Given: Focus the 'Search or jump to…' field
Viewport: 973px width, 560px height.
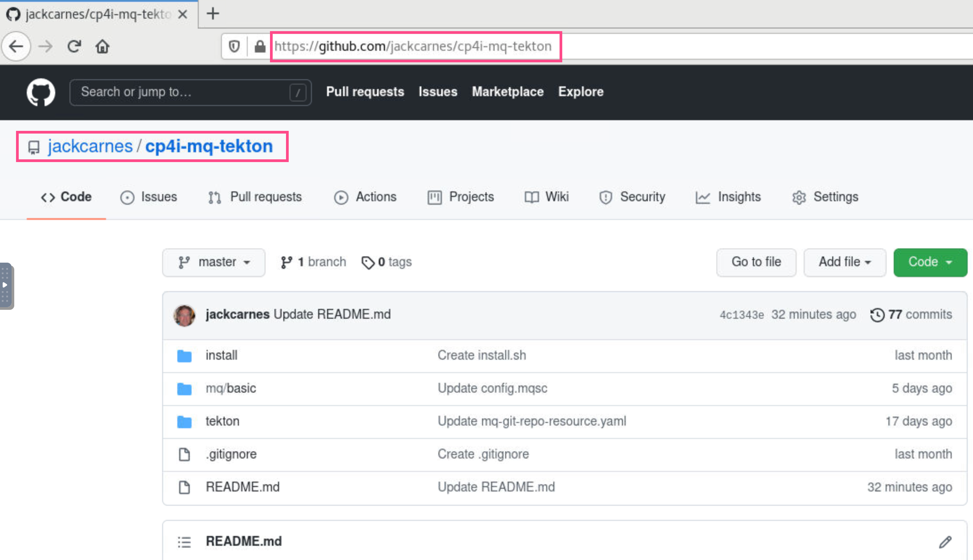Looking at the screenshot, I should coord(190,92).
